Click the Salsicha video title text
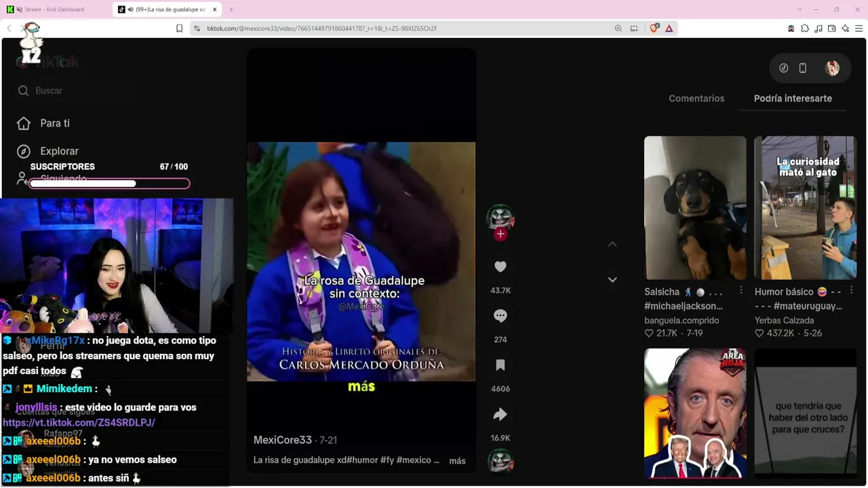The height and width of the screenshot is (488, 868). point(684,299)
